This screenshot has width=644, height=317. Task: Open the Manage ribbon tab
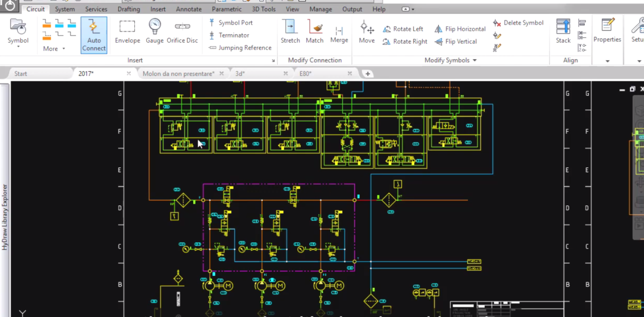click(x=321, y=9)
